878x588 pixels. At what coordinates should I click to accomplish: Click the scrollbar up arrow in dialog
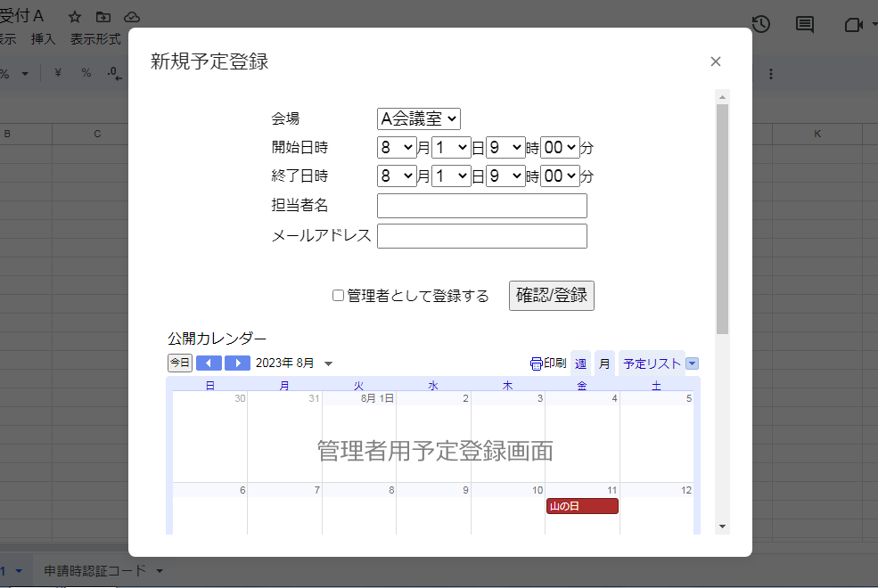[722, 97]
